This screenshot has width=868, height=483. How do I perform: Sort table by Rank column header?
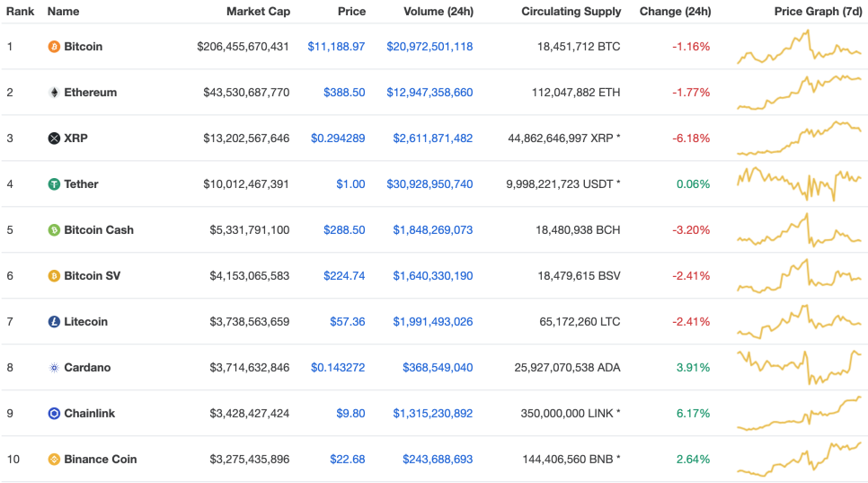[x=20, y=11]
